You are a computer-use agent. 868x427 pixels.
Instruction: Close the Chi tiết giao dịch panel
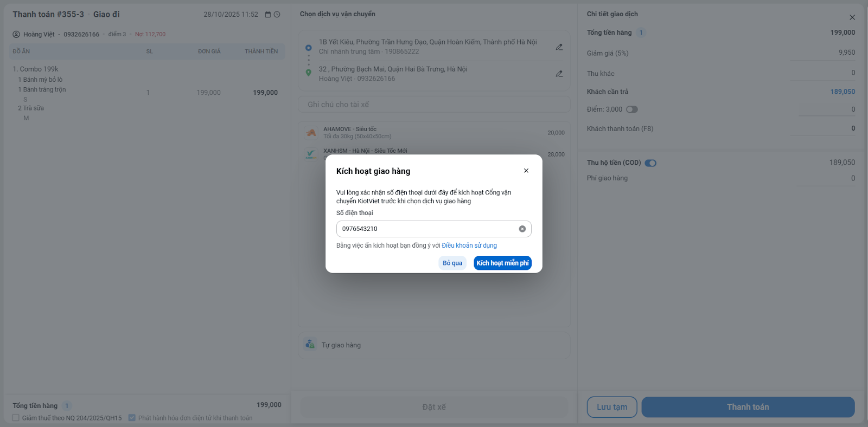(x=852, y=17)
